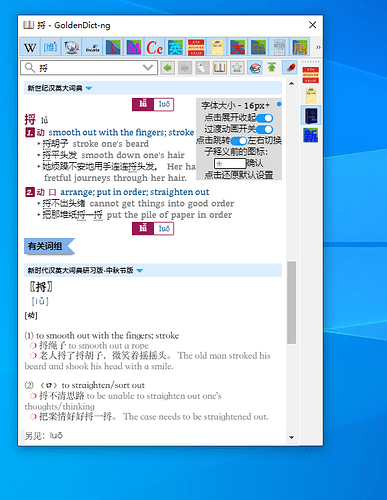The image size is (387, 500).
Task: Click the green back arrow button
Action: tap(168, 68)
